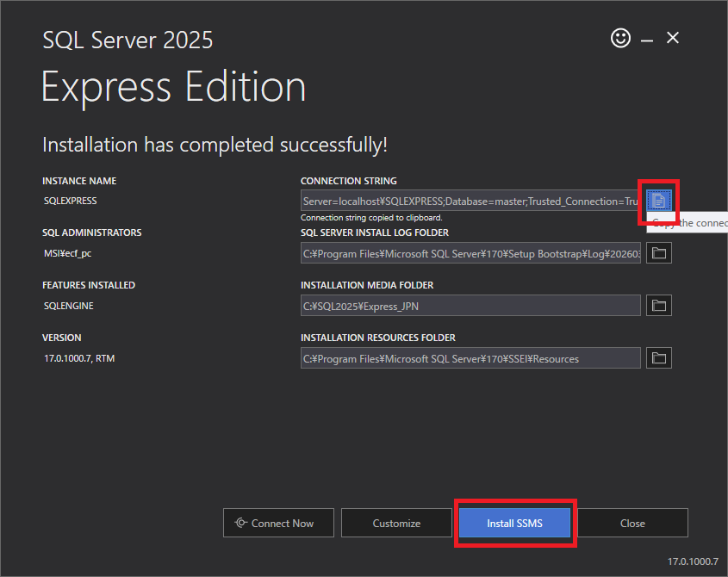Screen dimensions: 728x577
Task: Click the installation resources folder path field
Action: pos(470,358)
